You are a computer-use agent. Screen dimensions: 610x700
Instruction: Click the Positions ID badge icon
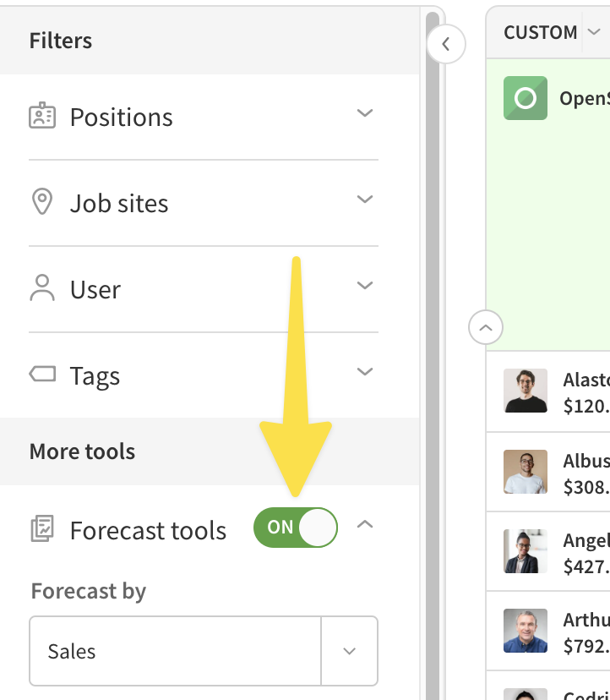click(42, 116)
